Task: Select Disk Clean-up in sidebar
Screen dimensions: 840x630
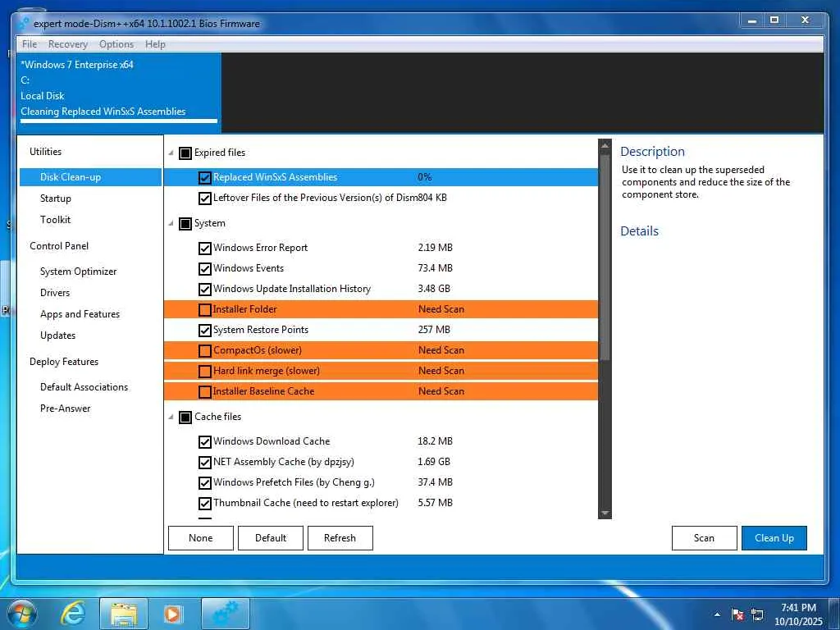Action: click(x=90, y=177)
